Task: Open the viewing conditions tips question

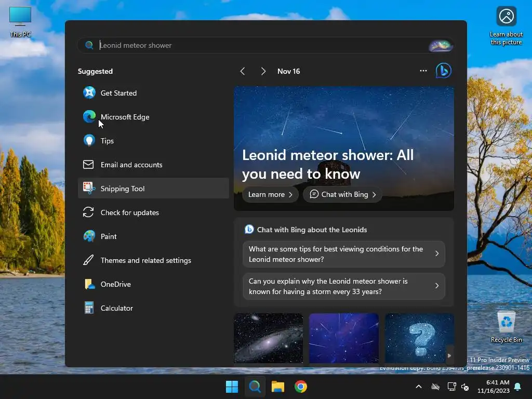Action: [344, 254]
